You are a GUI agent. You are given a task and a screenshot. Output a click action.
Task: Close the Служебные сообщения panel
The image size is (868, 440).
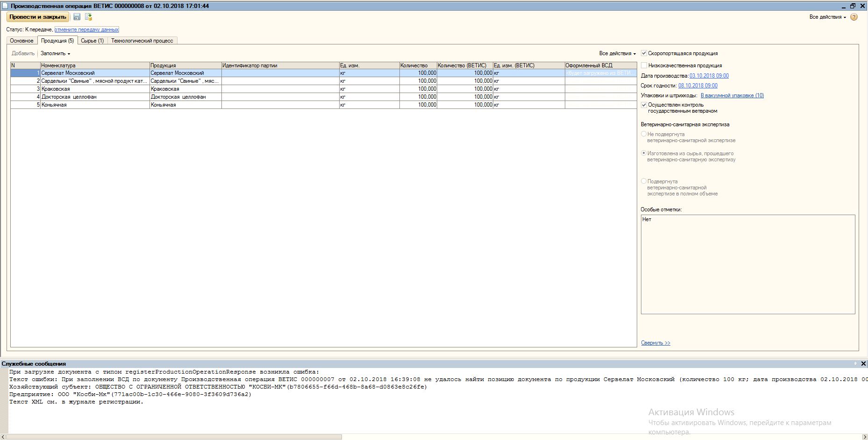(863, 363)
